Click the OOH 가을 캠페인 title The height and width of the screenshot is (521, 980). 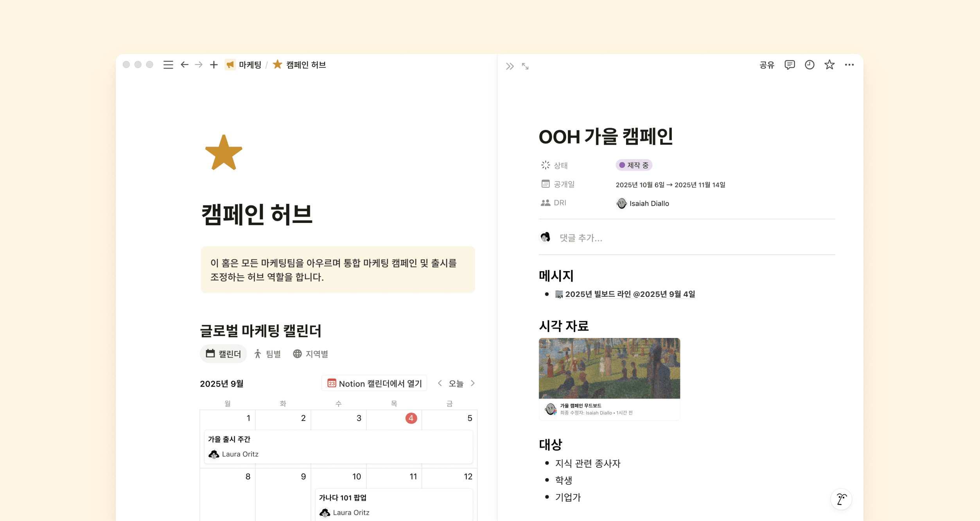click(x=606, y=137)
